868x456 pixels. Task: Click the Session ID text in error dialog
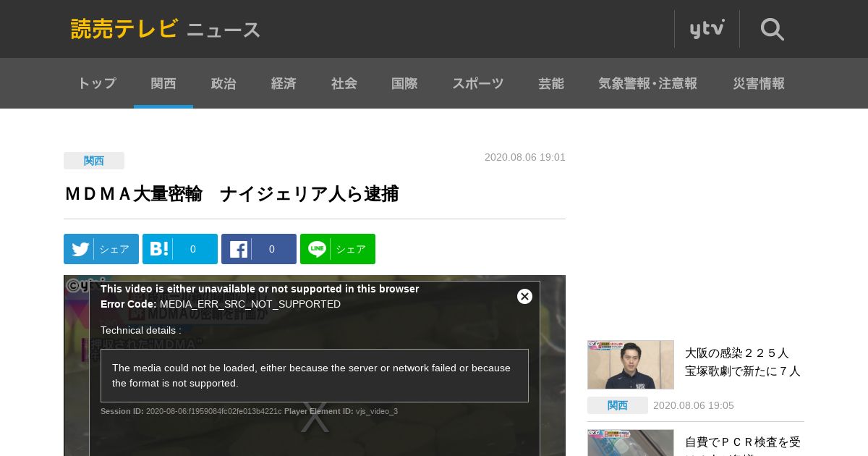coord(191,411)
